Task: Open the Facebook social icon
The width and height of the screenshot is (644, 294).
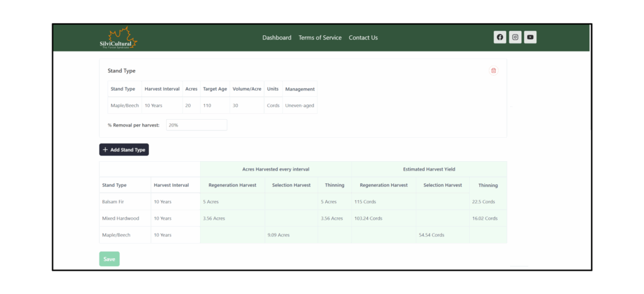Action: (x=500, y=37)
